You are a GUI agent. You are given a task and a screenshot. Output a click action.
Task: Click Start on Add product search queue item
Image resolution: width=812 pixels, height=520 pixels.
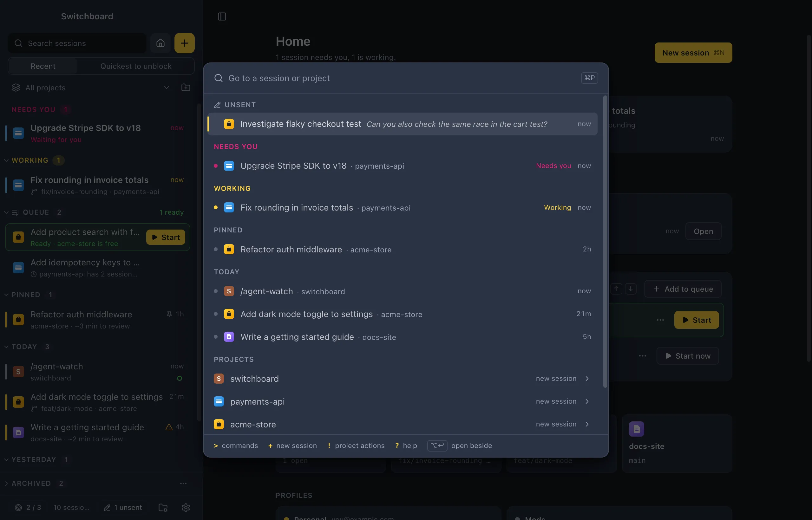point(166,237)
